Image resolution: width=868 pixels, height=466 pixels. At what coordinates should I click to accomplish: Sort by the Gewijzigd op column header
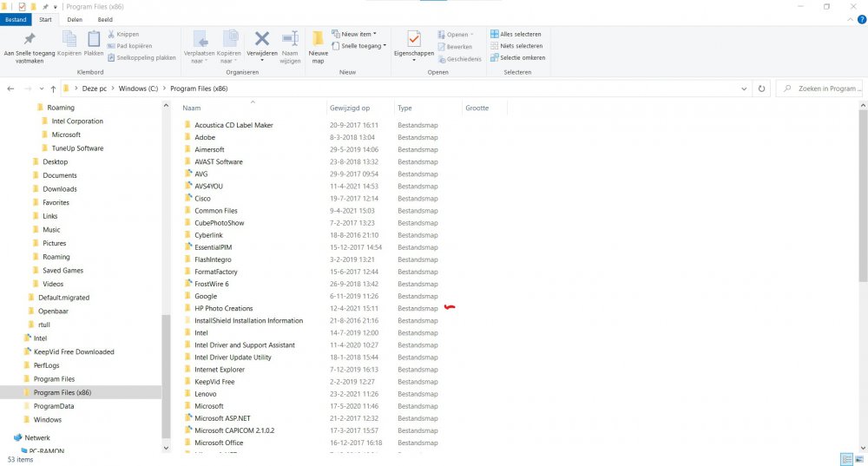350,108
